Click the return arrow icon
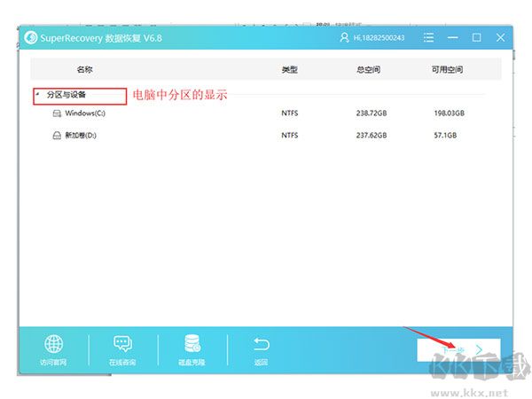The height and width of the screenshot is (399, 532). pos(261,344)
